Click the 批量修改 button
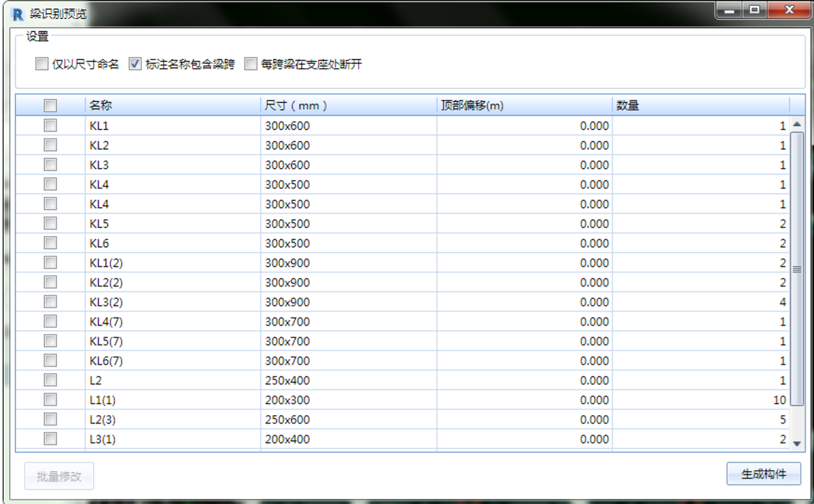 (59, 477)
